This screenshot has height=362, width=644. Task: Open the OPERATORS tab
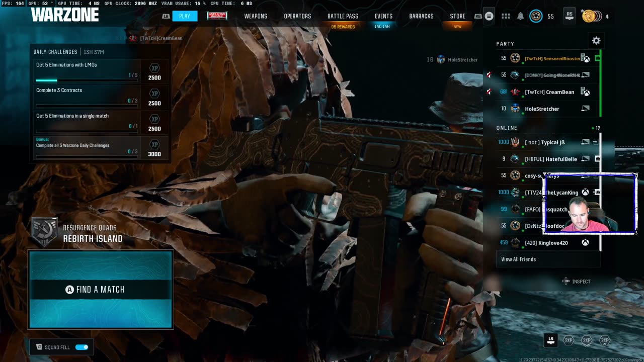click(297, 16)
